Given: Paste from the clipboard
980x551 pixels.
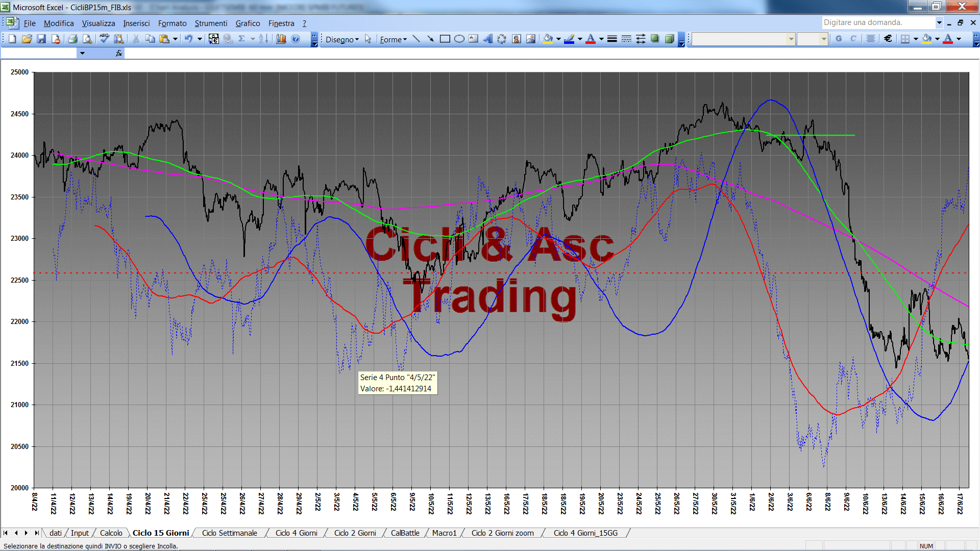Looking at the screenshot, I should pyautogui.click(x=164, y=39).
